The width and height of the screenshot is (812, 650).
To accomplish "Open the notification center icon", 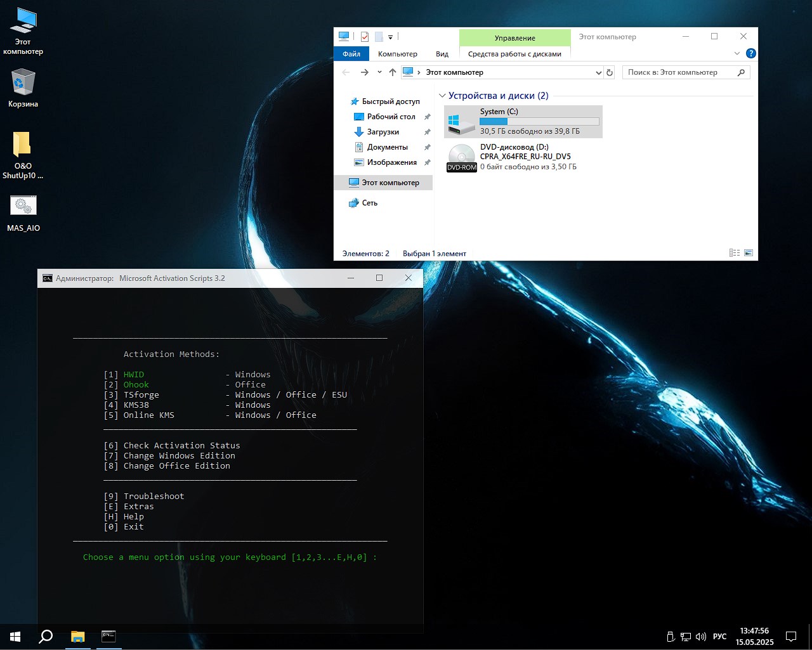I will pos(791,637).
